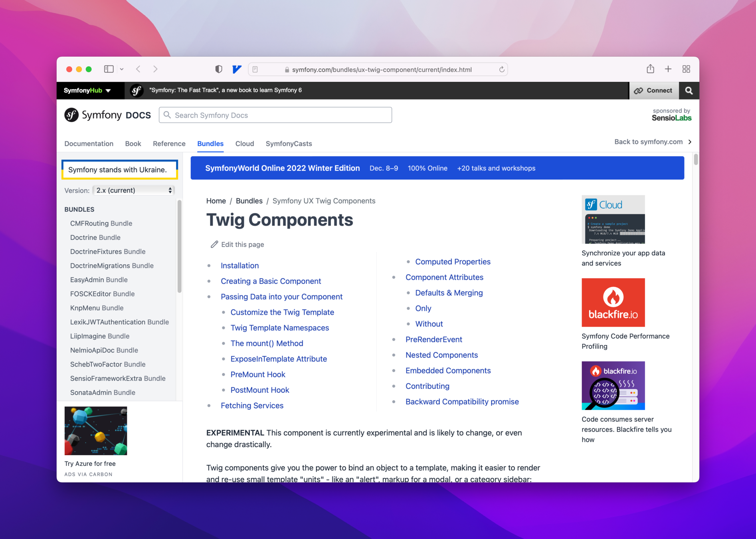Screen dimensions: 756x539
Task: Open the red blackfire.io logo ad
Action: tap(613, 302)
